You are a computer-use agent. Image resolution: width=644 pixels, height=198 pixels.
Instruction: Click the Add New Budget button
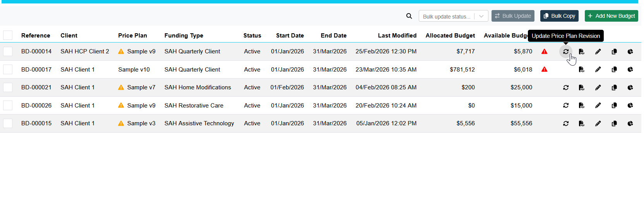[611, 16]
